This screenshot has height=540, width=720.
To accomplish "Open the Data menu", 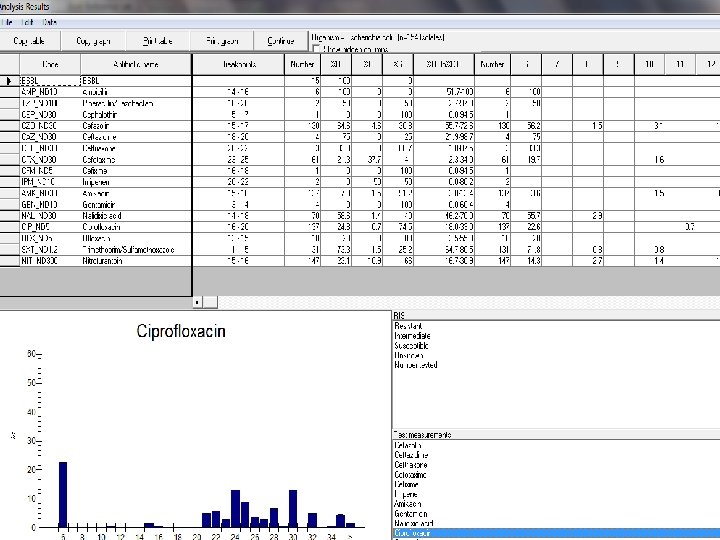I will tap(50, 22).
